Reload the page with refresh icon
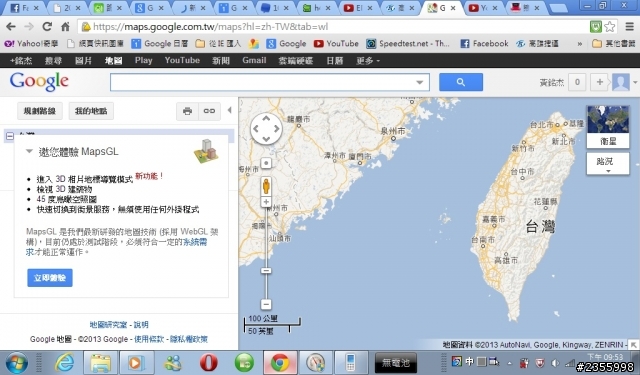 [x=47, y=27]
